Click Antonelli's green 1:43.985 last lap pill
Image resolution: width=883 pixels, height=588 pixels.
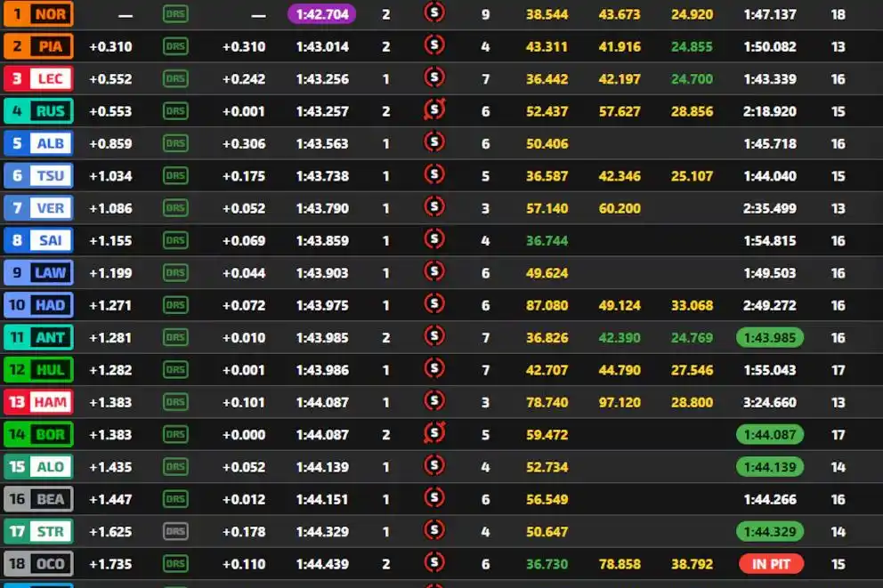coord(770,337)
